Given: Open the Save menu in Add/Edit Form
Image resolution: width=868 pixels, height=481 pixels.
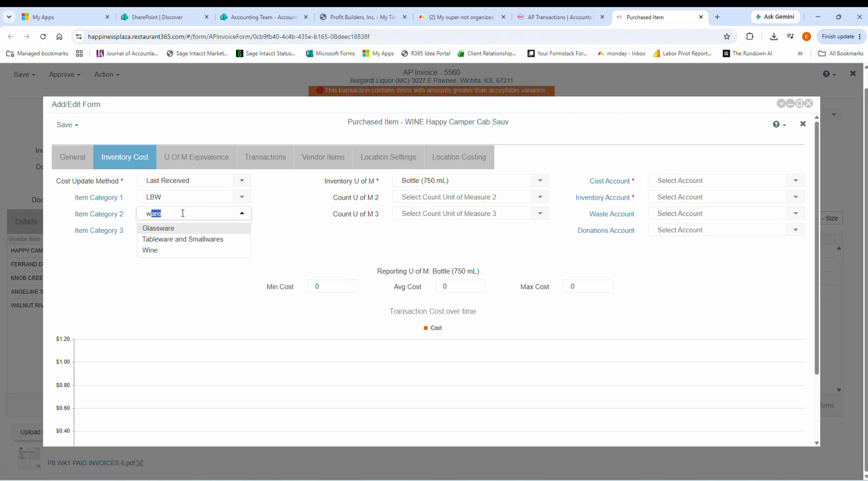Looking at the screenshot, I should pyautogui.click(x=67, y=125).
